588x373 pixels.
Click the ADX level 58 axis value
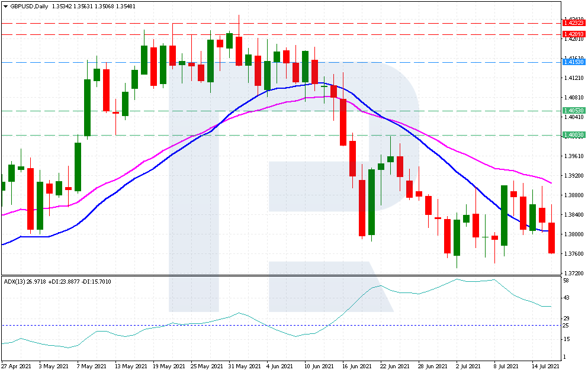click(x=567, y=281)
